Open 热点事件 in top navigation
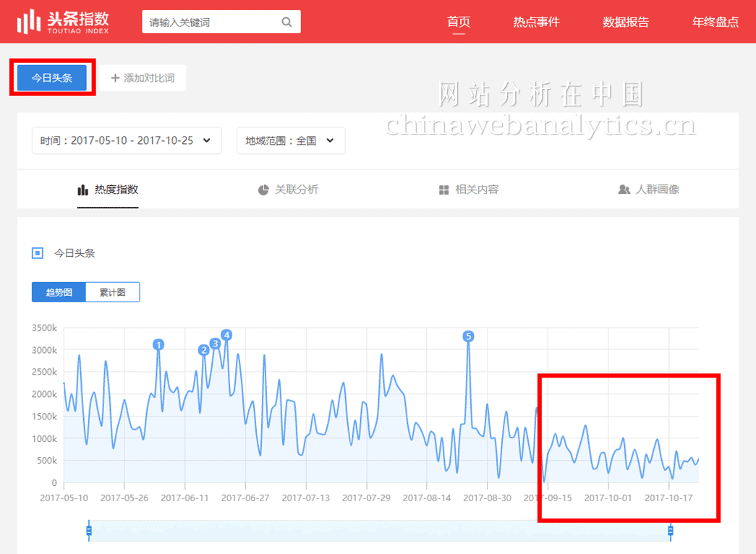 (536, 22)
